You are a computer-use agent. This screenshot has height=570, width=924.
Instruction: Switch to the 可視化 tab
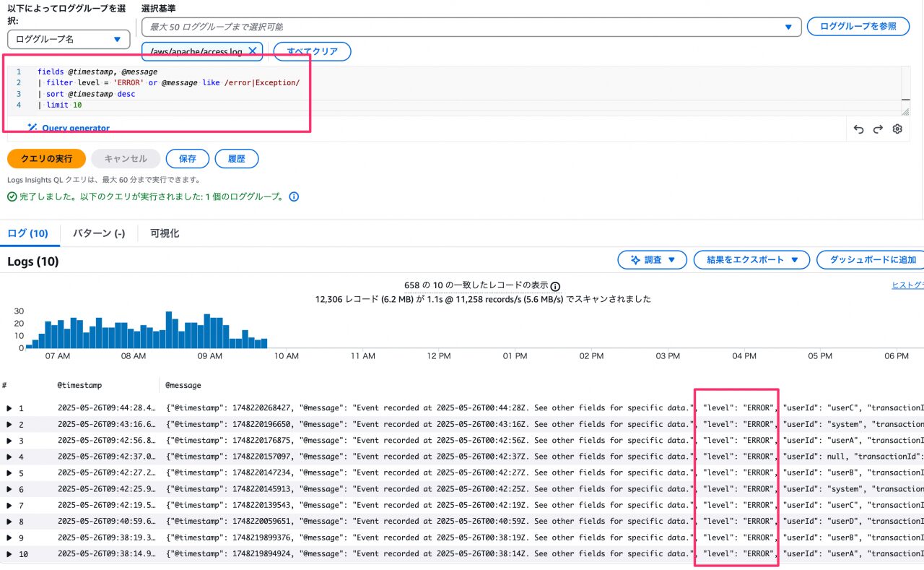coord(165,233)
